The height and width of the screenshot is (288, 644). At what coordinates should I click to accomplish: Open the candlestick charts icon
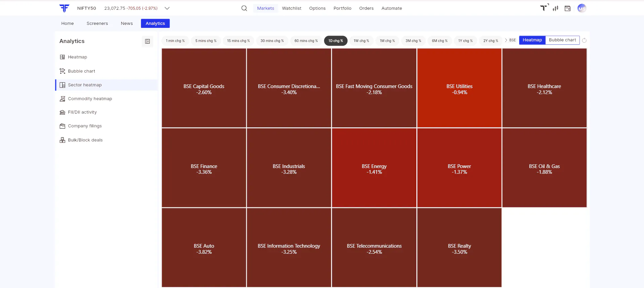click(x=556, y=8)
